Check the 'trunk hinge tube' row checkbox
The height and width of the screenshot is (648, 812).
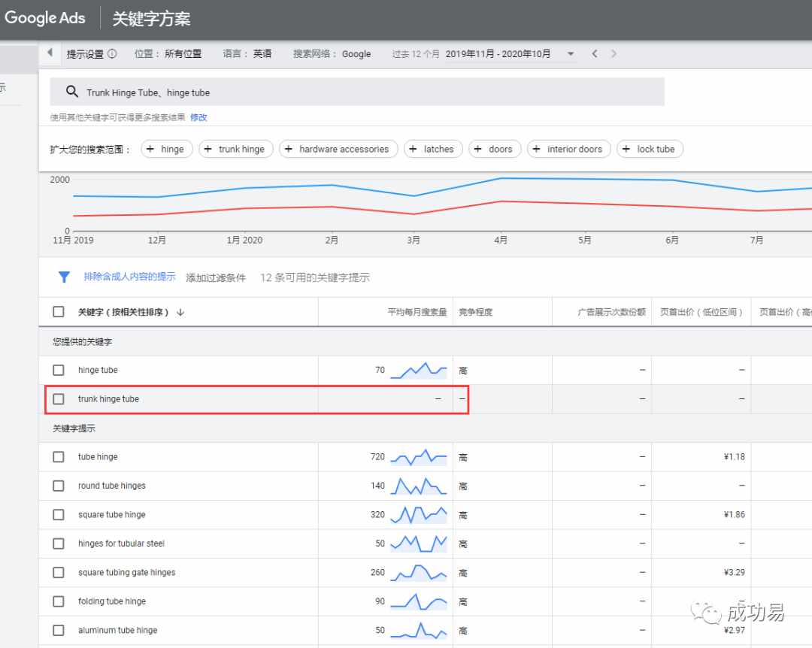click(x=59, y=399)
